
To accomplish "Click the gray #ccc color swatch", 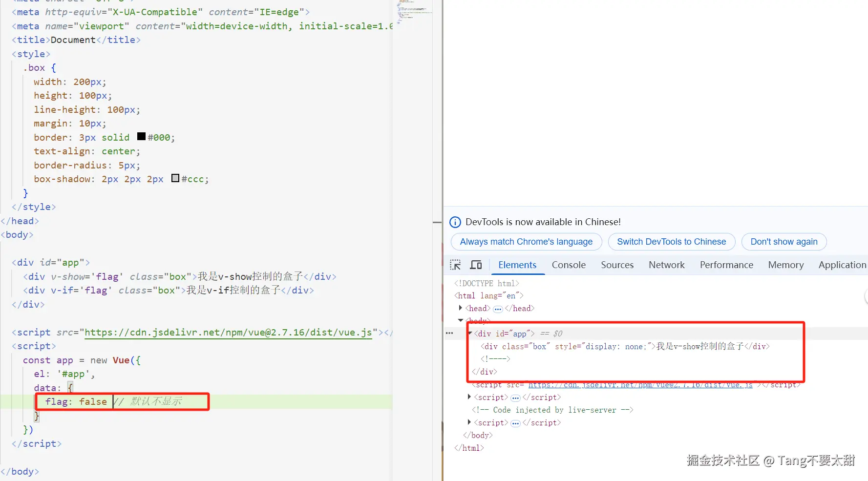I will [x=175, y=178].
